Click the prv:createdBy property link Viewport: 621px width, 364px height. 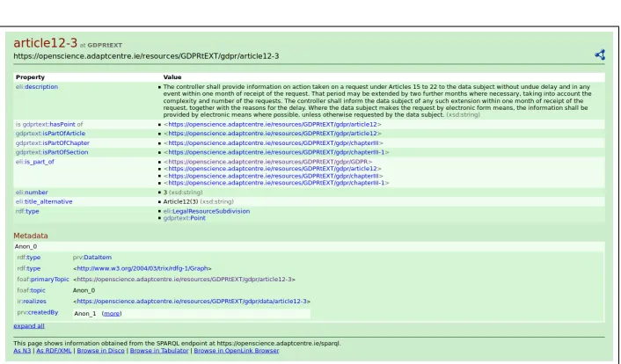coord(38,312)
